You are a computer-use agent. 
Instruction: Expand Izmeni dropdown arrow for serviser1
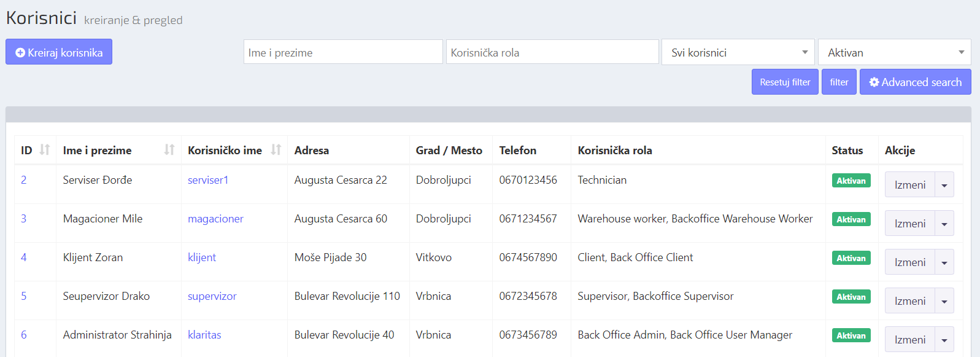[944, 185]
